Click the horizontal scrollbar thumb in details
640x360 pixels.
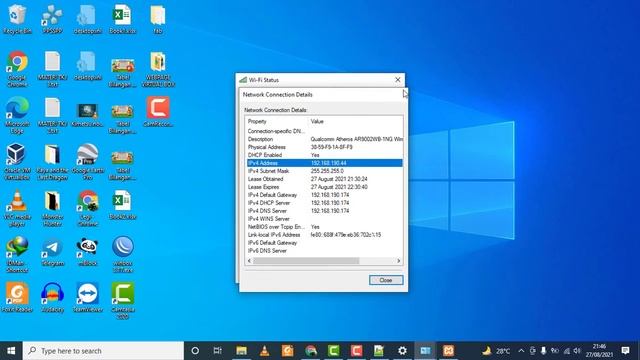coord(306,261)
